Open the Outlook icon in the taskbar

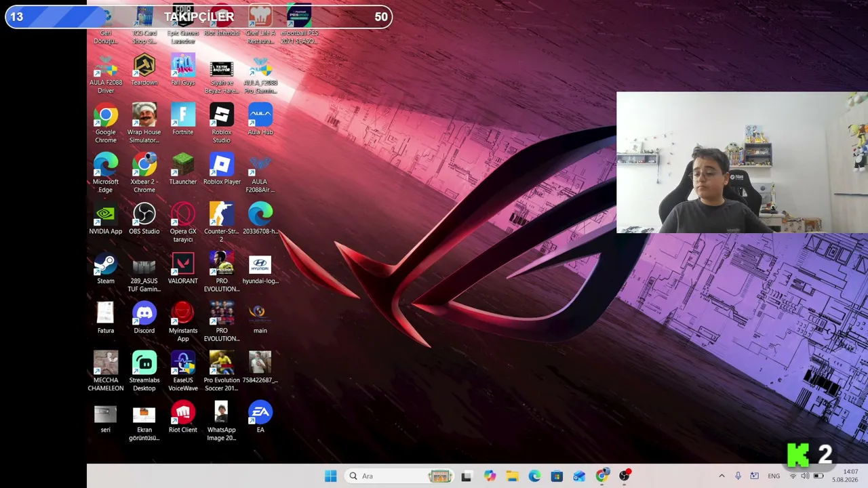pos(579,476)
